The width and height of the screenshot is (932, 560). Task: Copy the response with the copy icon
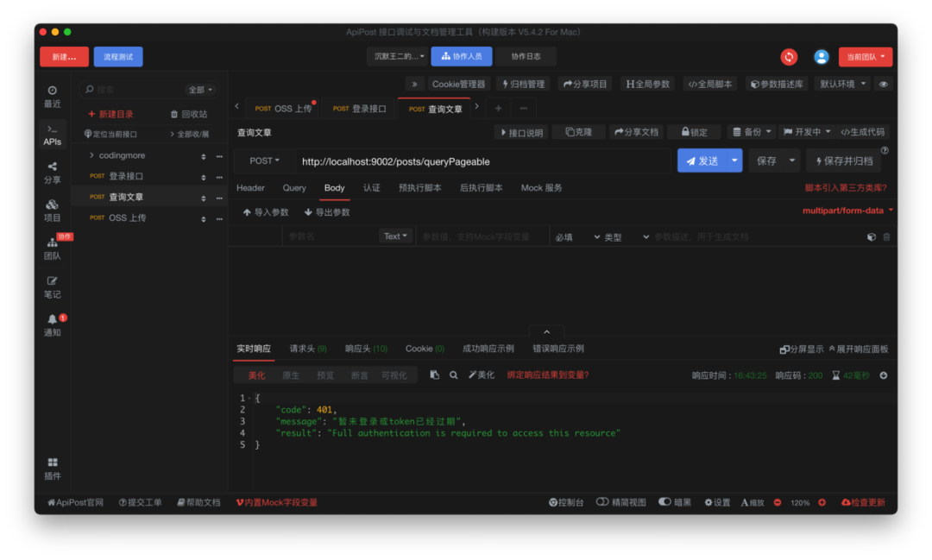(434, 375)
